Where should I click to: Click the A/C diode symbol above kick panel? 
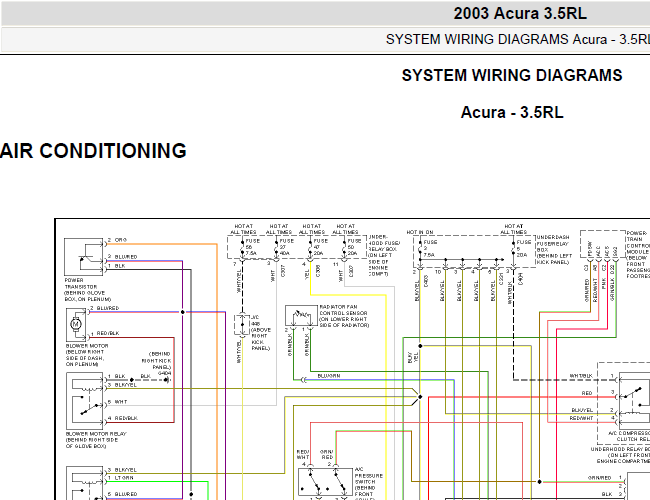pos(242,325)
